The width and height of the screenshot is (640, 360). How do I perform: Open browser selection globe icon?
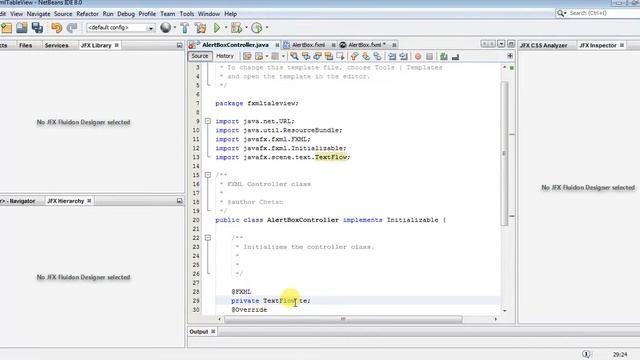pyautogui.click(x=166, y=27)
